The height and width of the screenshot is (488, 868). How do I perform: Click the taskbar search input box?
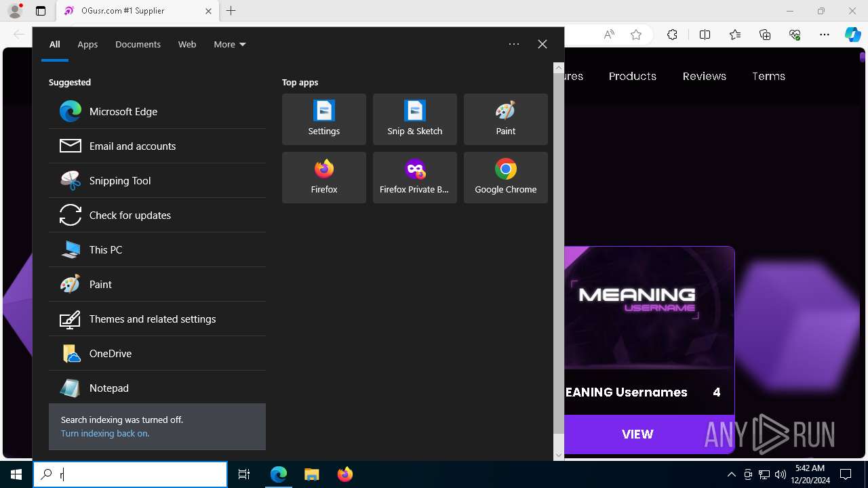pos(130,474)
